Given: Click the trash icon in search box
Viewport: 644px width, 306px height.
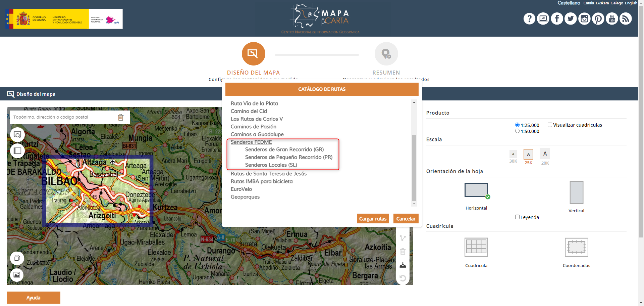Looking at the screenshot, I should (x=121, y=117).
